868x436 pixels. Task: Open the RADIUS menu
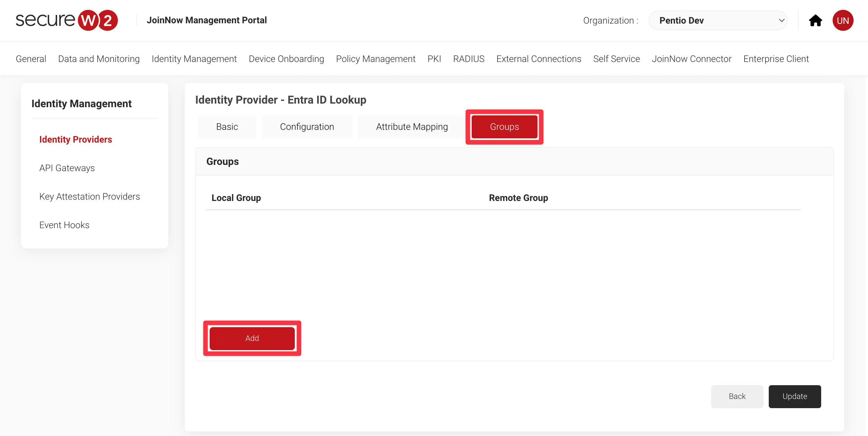point(468,59)
